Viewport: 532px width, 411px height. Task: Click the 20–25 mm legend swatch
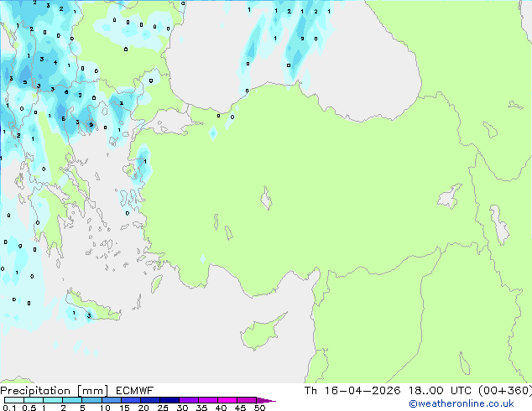pos(150,400)
